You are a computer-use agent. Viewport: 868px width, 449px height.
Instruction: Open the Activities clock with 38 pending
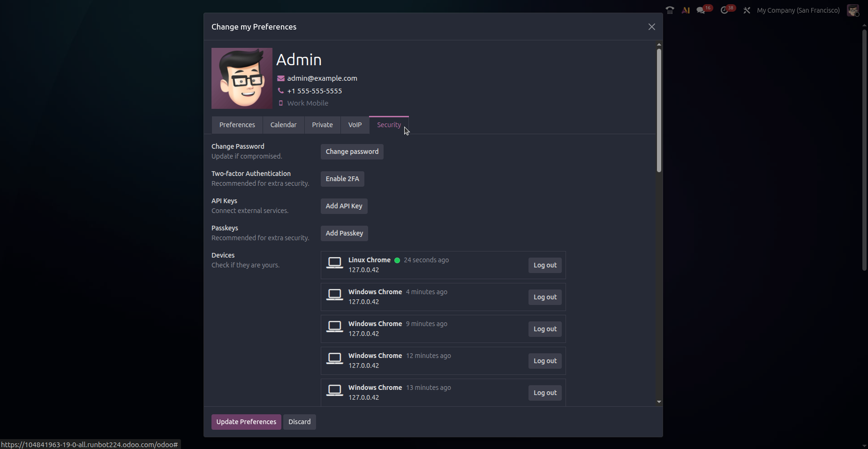tap(726, 9)
